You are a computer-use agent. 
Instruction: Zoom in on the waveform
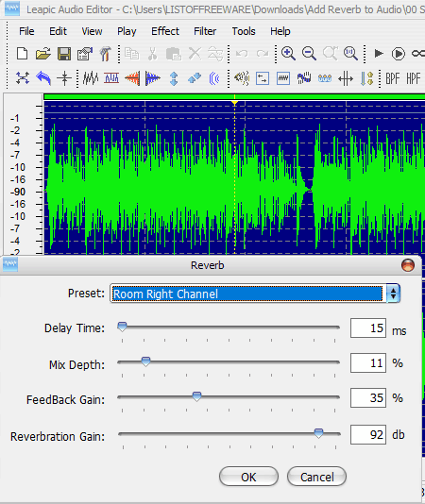(x=288, y=54)
